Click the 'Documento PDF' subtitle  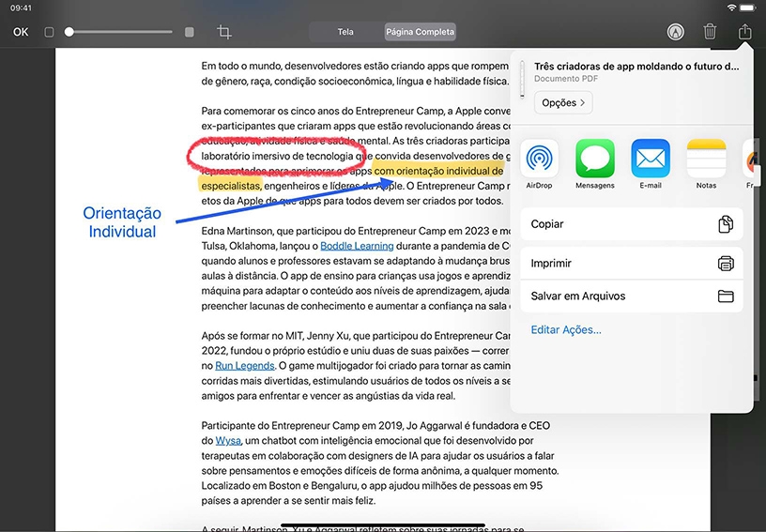(x=566, y=79)
